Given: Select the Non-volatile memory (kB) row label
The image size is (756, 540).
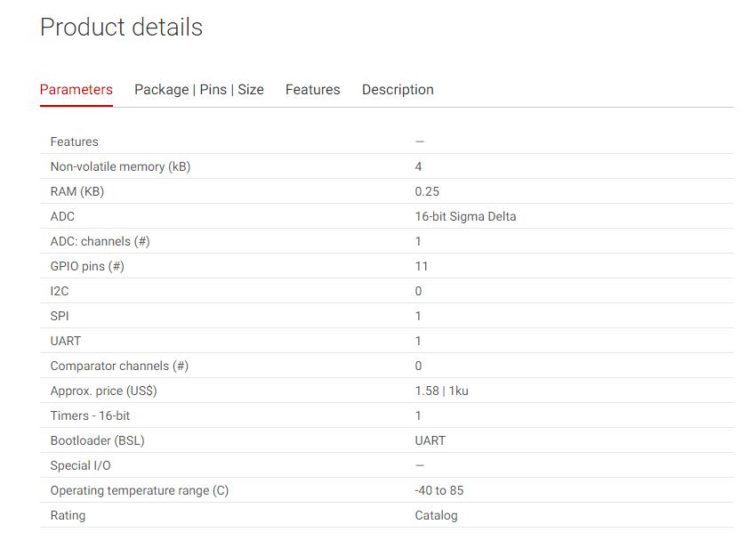Looking at the screenshot, I should (121, 167).
